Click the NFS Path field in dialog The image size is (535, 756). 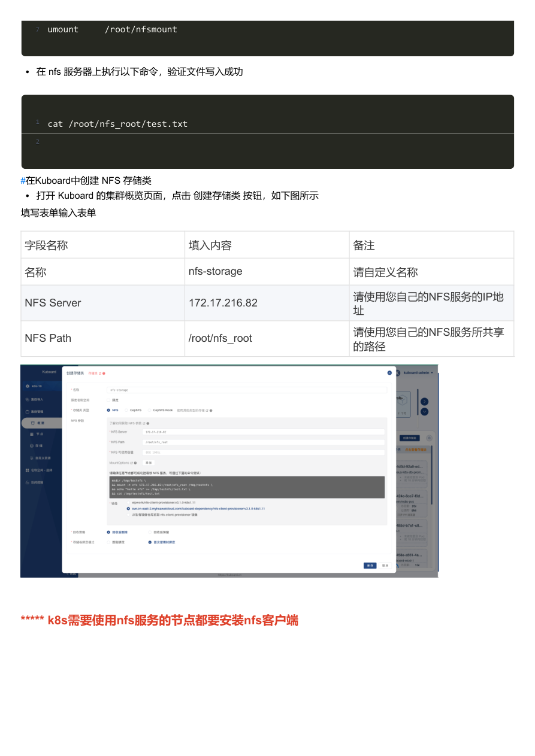(x=264, y=442)
